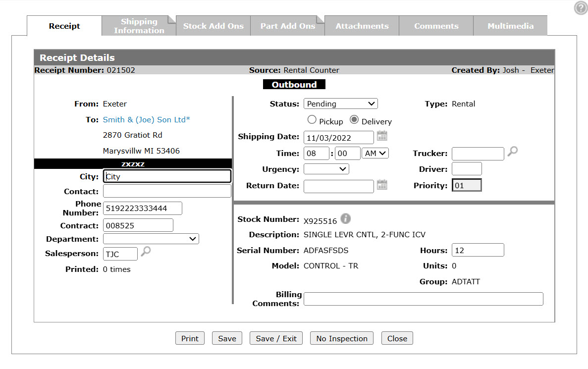Screen dimensions: 588x369
Task: Focus the Return Date field
Action: tap(339, 186)
